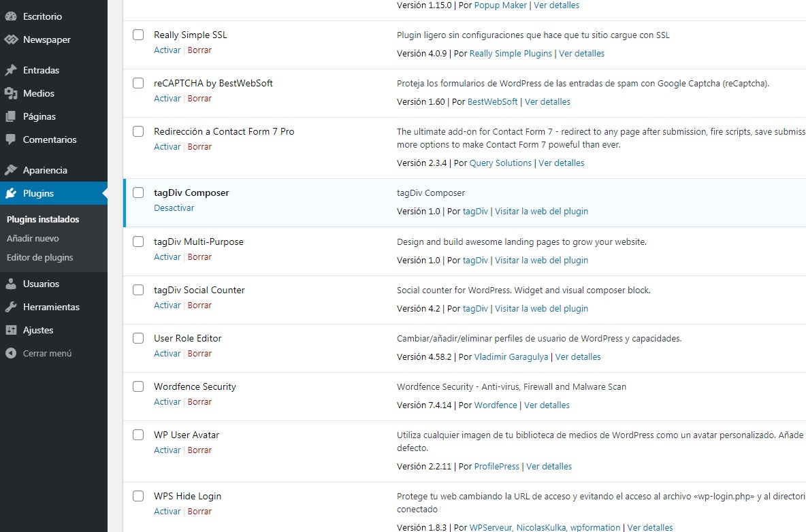The image size is (806, 532).
Task: Open the Escritorio menu
Action: tap(54, 16)
